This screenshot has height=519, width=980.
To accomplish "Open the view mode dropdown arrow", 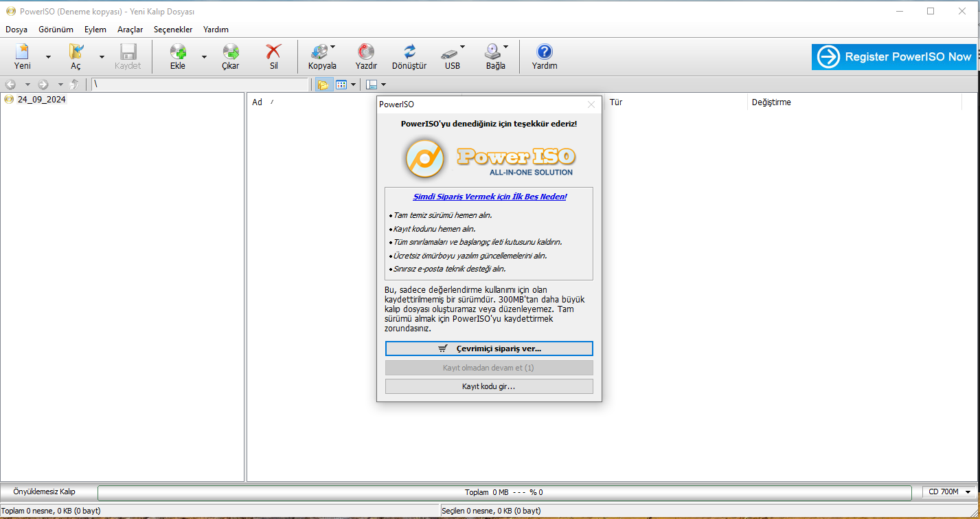I will 353,85.
